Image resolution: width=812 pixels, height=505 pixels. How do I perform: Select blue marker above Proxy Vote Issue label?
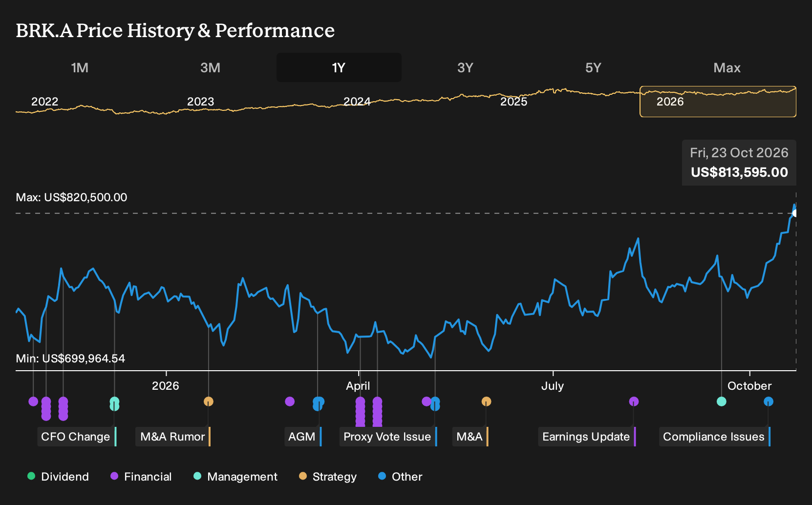click(x=435, y=403)
